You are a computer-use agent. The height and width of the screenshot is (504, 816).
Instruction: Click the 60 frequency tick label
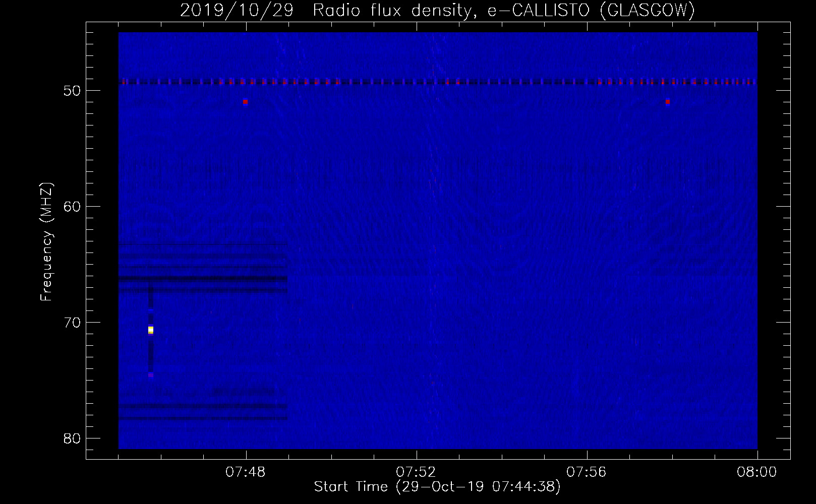pyautogui.click(x=72, y=206)
